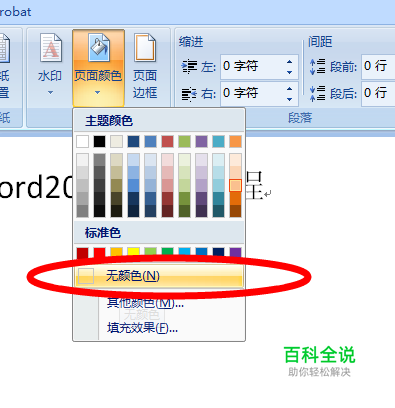395x408 pixels.
Task: Choose the lightest pink tint in red column
Action: (167, 160)
